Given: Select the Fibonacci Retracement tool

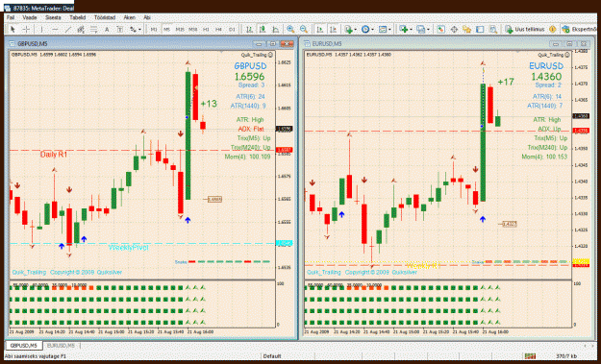Looking at the screenshot, I should pos(94,30).
